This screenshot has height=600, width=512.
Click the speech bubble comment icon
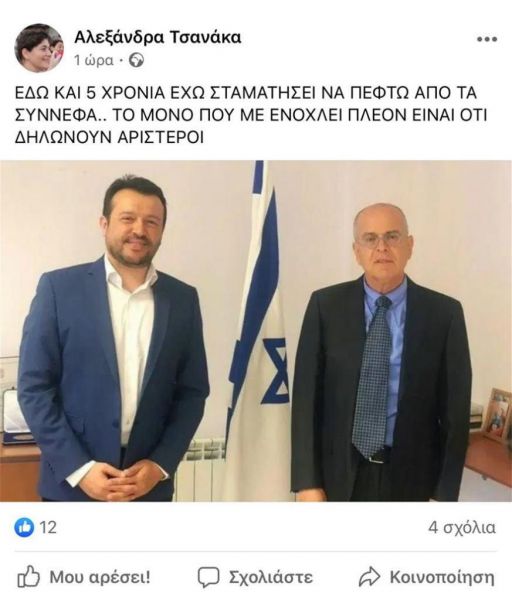pyautogui.click(x=208, y=577)
